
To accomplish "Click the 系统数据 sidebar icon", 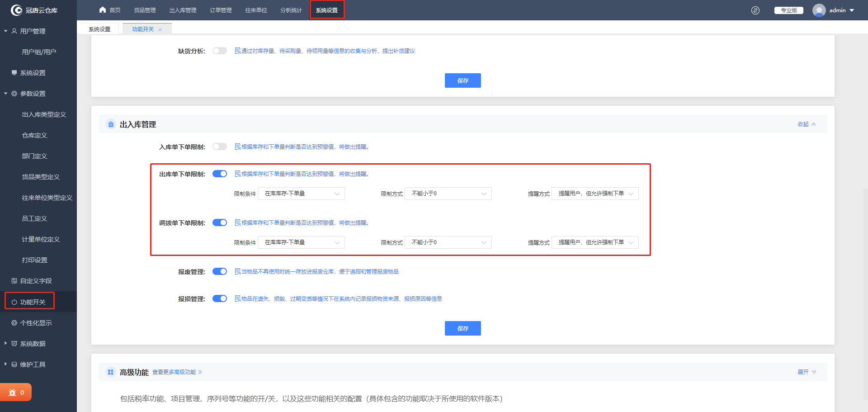I will pyautogui.click(x=14, y=344).
